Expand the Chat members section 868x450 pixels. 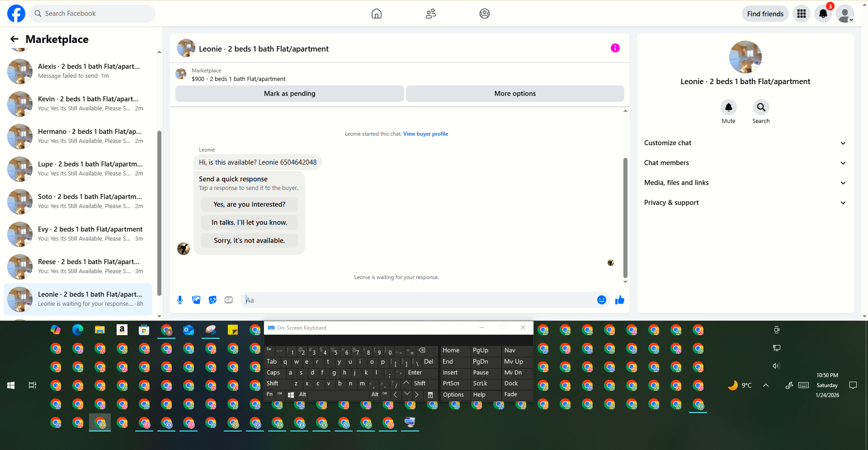[745, 163]
